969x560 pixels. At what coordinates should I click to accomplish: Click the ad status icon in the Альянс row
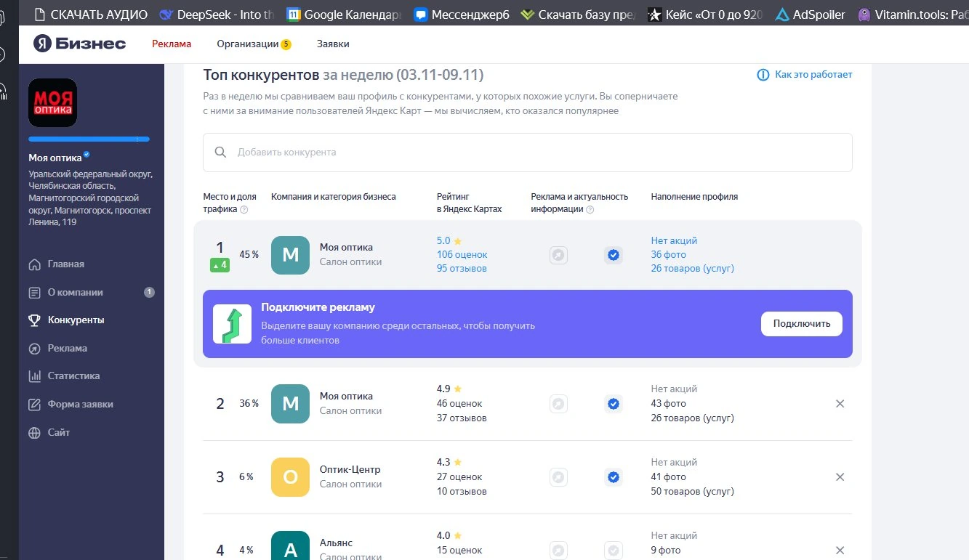[x=558, y=551]
